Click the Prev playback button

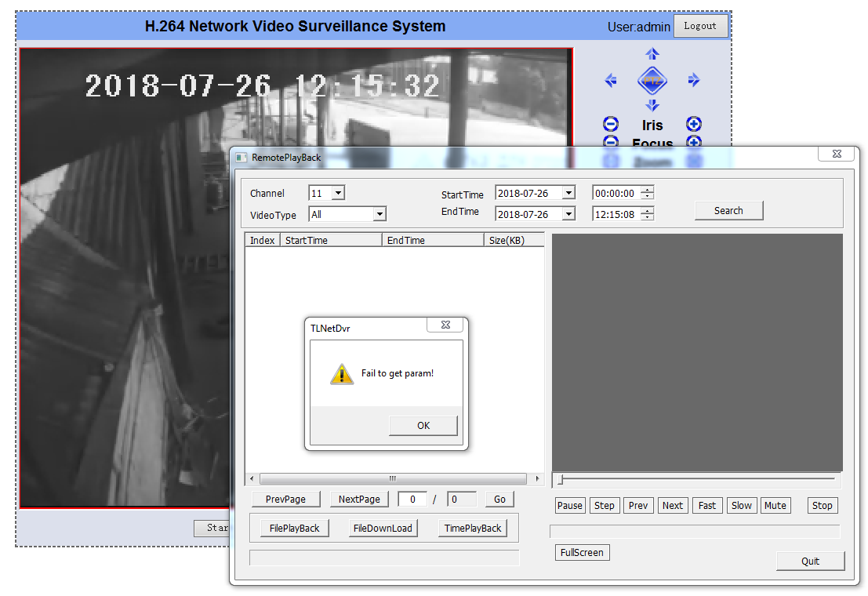coord(638,505)
